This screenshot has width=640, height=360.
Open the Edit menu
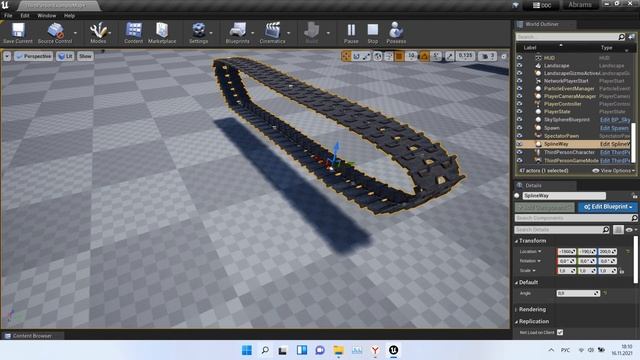click(25, 16)
